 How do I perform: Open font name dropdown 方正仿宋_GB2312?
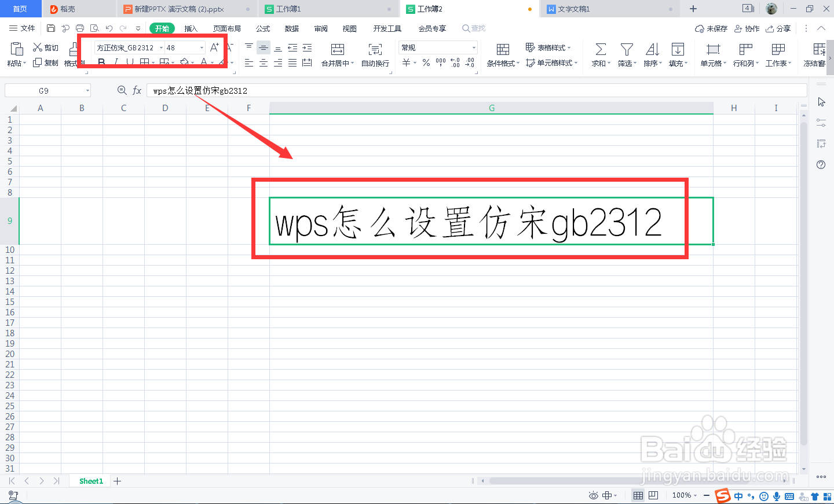click(x=161, y=47)
